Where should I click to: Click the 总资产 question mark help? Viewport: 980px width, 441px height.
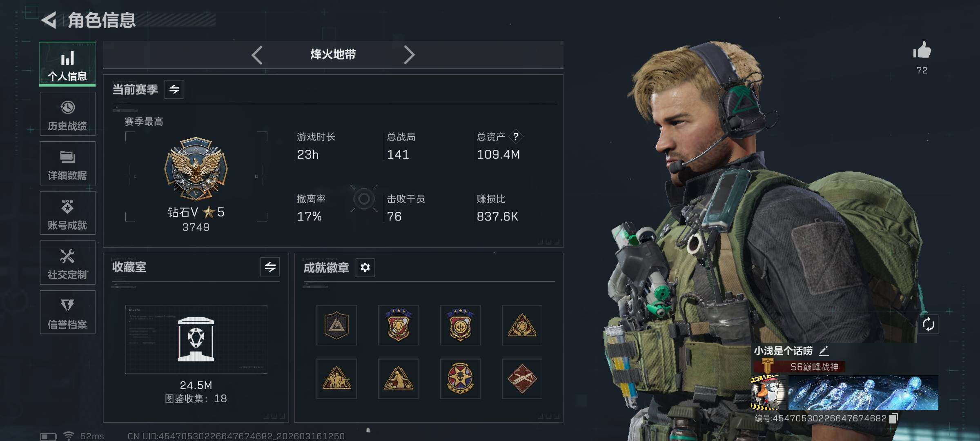(516, 136)
